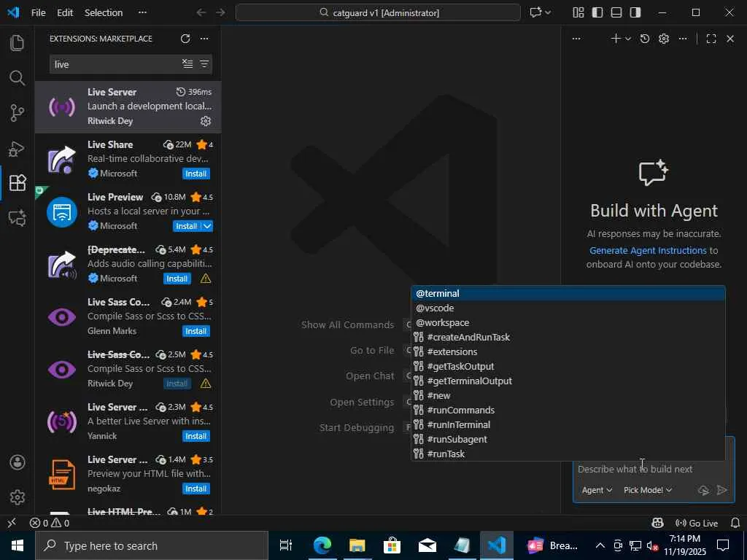Open remote window indicator in status bar

(x=12, y=523)
